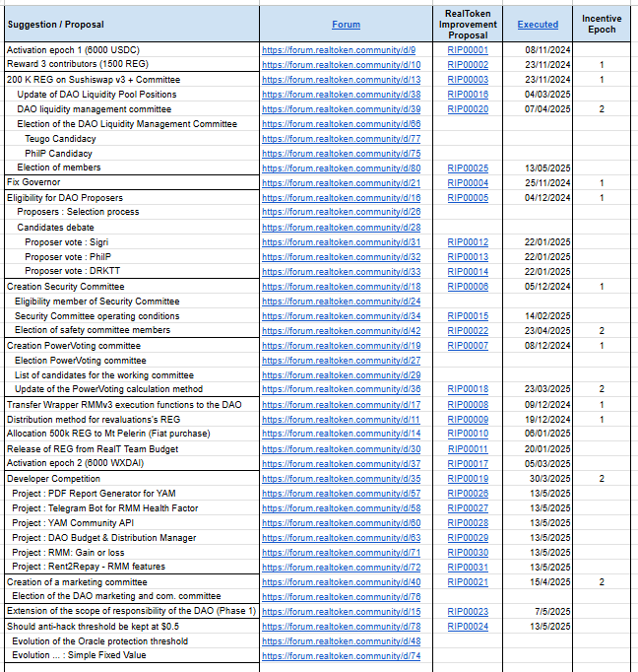Open the RIP00006 proposal link
638x672 pixels.
coord(468,287)
